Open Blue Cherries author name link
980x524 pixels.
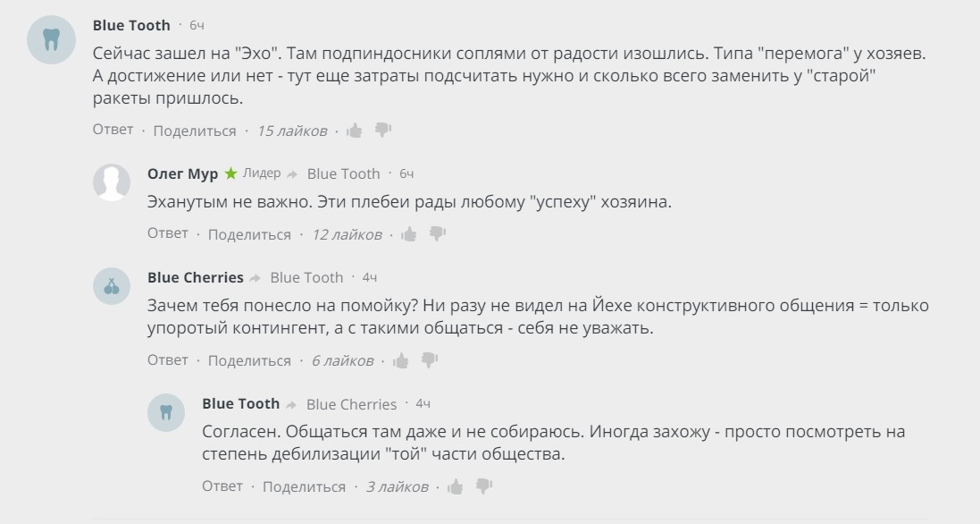pyautogui.click(x=195, y=277)
